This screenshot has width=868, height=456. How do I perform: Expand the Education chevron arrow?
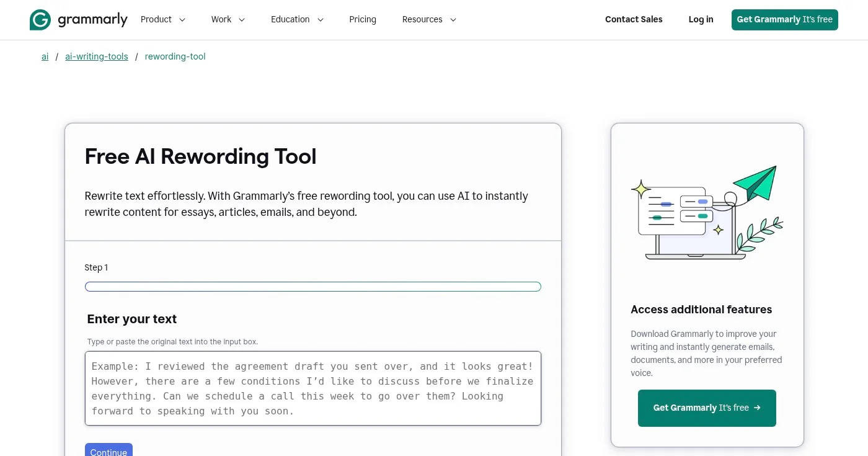pos(321,20)
